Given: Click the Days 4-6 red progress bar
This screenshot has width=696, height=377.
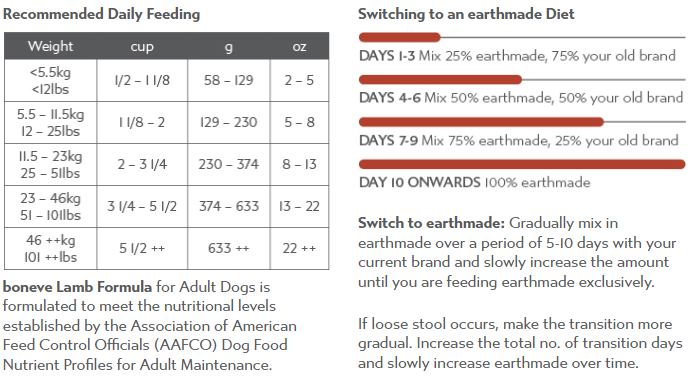Looking at the screenshot, I should [x=440, y=80].
